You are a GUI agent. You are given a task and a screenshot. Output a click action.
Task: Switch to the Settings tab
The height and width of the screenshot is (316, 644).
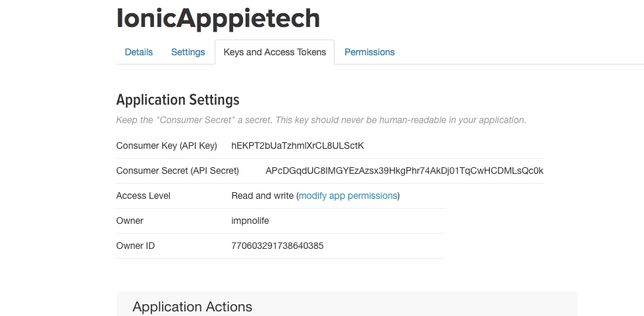pos(188,52)
